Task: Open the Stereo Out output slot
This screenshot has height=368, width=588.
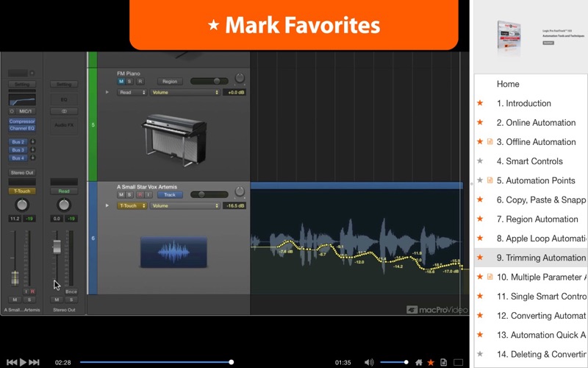Action: pyautogui.click(x=22, y=173)
